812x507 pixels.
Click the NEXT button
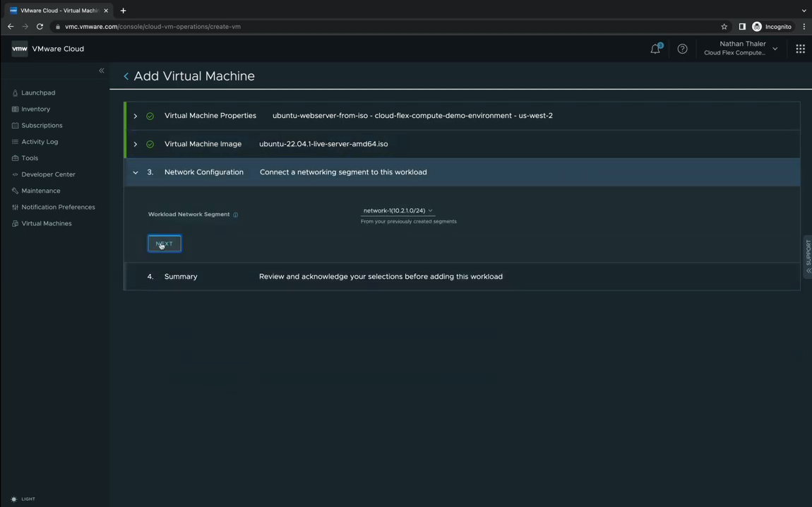pyautogui.click(x=165, y=244)
